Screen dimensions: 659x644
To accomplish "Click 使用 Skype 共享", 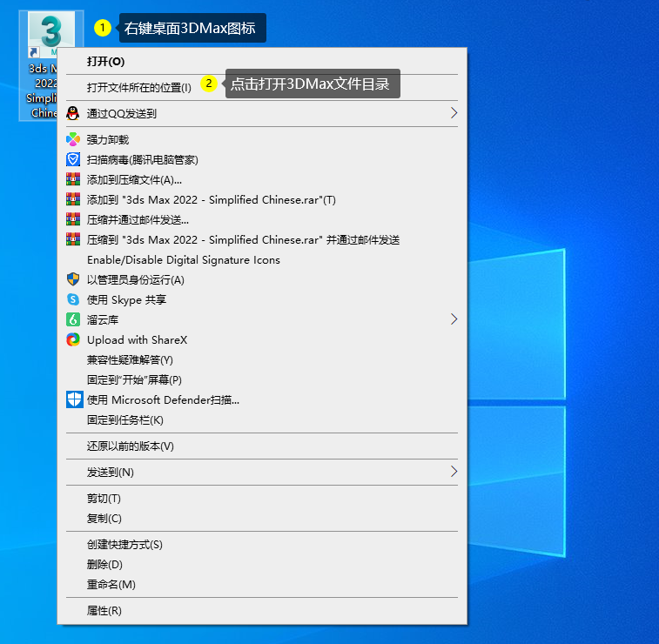I will point(262,299).
